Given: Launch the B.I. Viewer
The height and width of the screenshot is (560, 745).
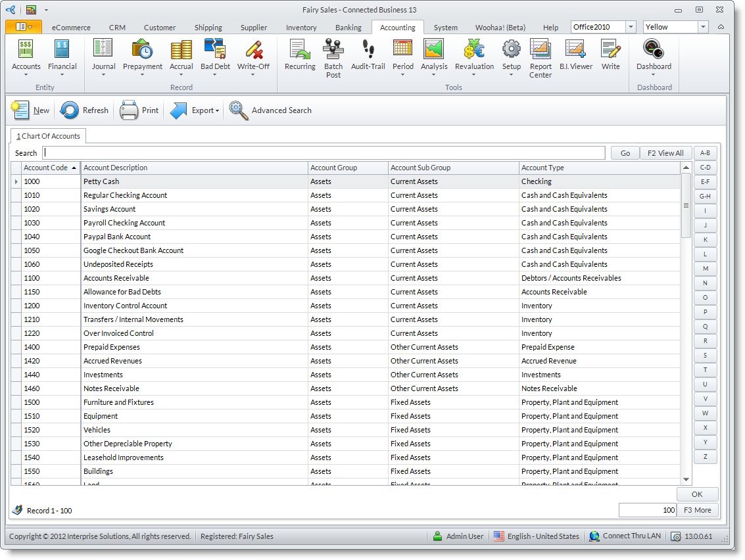Looking at the screenshot, I should [575, 54].
